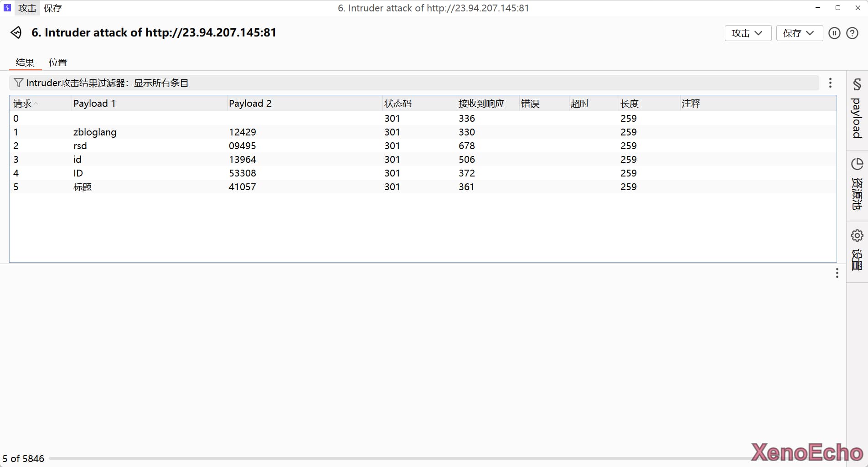
Task: Sort by 状态码 column header
Action: pyautogui.click(x=398, y=104)
